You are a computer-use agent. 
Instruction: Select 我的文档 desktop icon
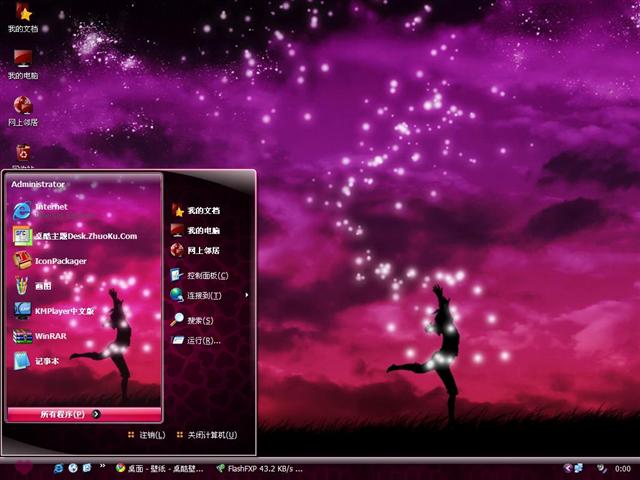[x=22, y=17]
